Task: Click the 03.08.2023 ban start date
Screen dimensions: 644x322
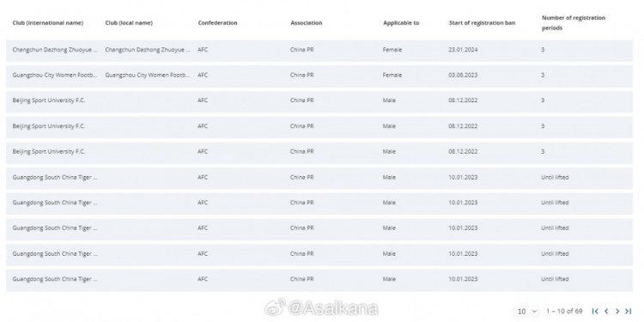Action: pyautogui.click(x=463, y=76)
